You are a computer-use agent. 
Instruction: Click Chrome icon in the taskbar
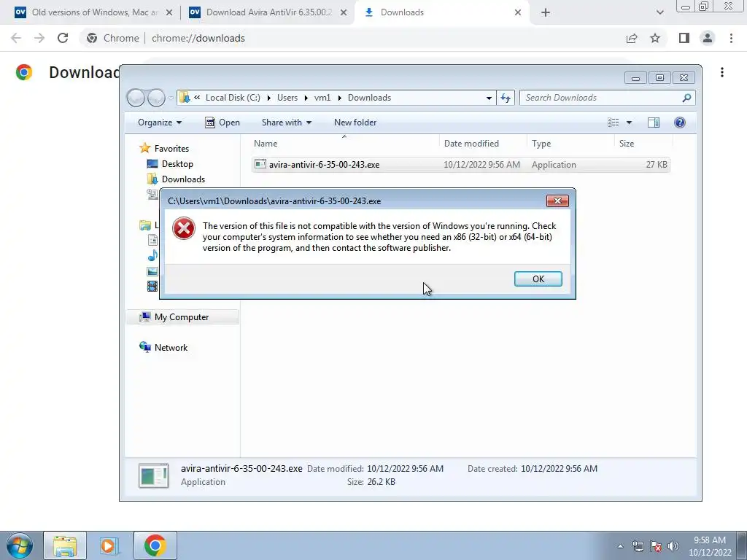155,545
